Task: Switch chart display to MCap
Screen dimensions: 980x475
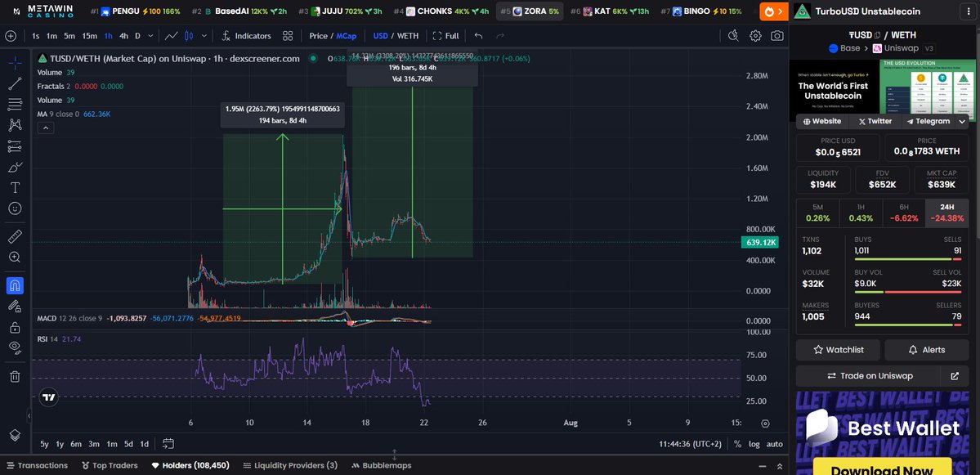Action: (347, 36)
